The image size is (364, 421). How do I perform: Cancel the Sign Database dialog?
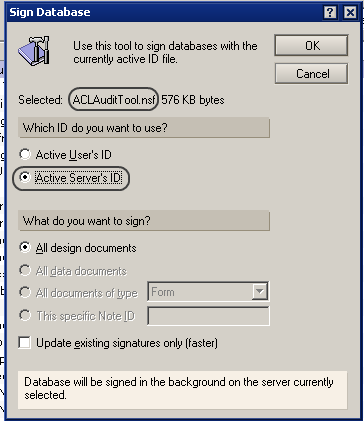coord(311,73)
